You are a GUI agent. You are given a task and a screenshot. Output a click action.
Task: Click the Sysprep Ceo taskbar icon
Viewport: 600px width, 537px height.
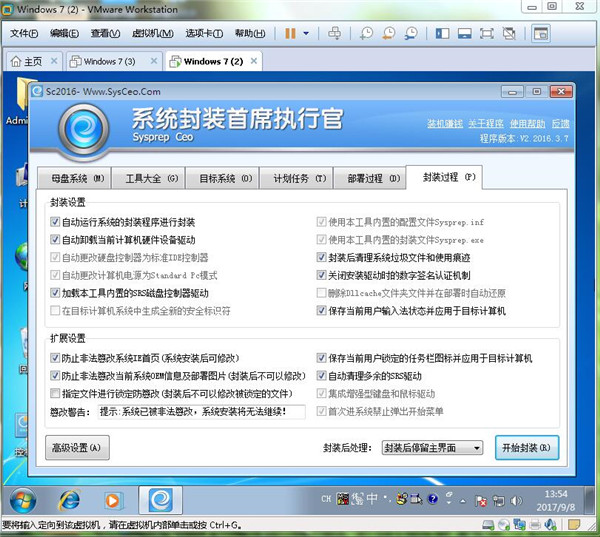click(x=160, y=500)
